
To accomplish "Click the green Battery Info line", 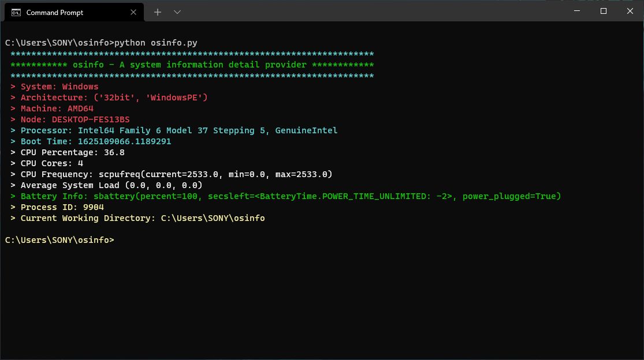I will [231, 196].
